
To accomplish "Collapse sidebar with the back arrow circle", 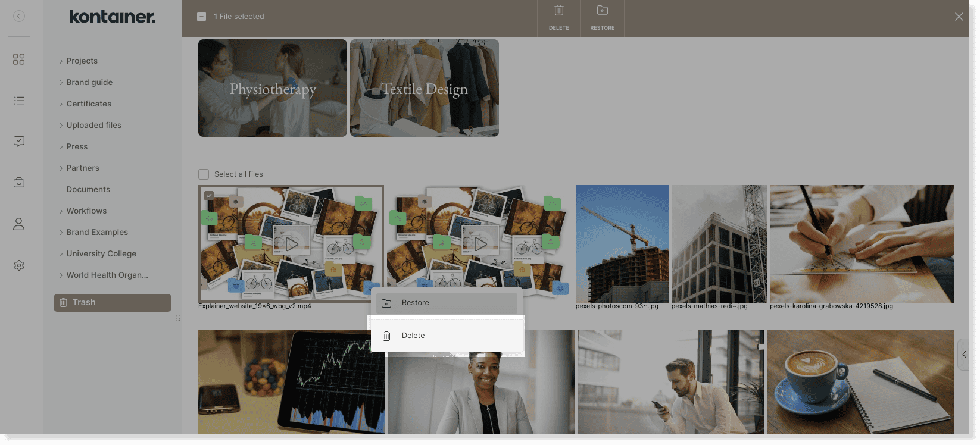I will tap(19, 17).
